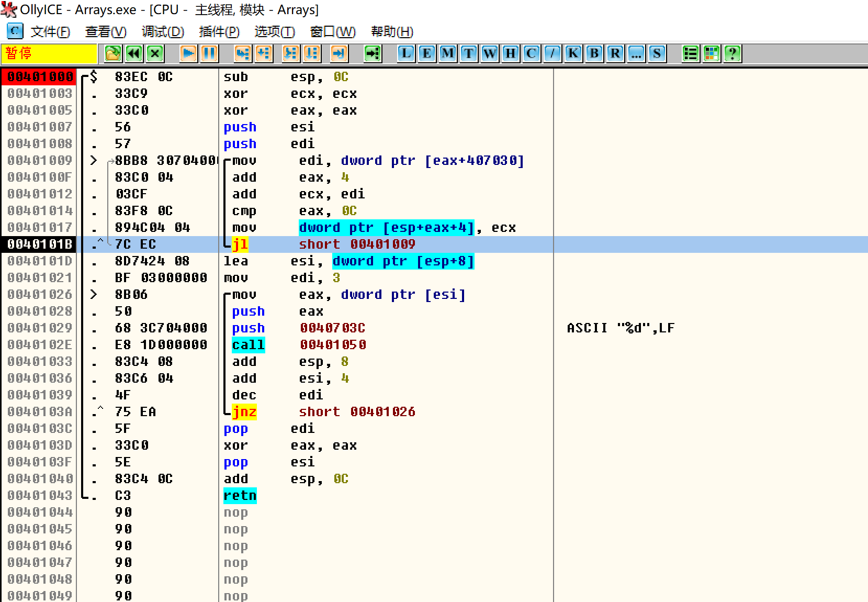868x602 pixels.
Task: Open the 调试(D) menu
Action: tap(163, 32)
